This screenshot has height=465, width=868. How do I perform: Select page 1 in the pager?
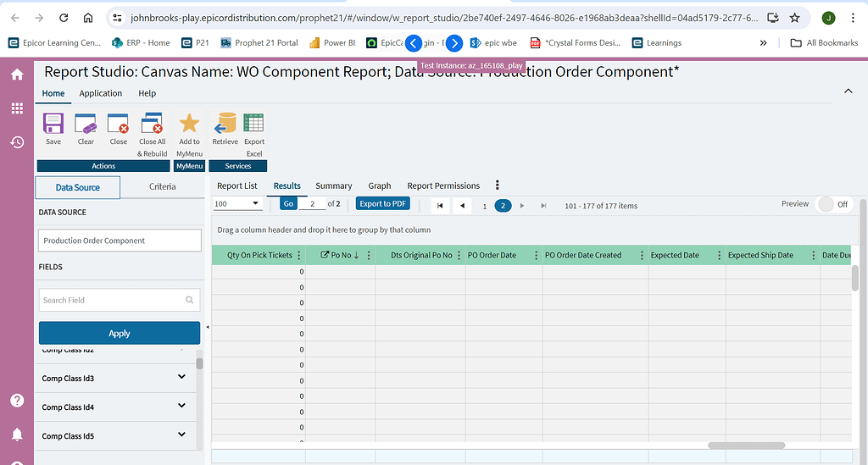tap(484, 206)
